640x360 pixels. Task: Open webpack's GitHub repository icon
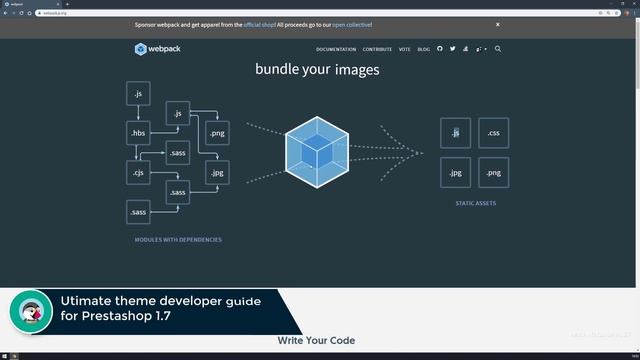(440, 49)
